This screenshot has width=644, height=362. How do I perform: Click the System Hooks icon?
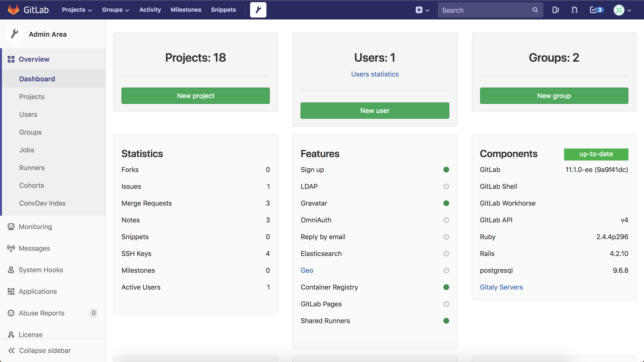point(11,270)
